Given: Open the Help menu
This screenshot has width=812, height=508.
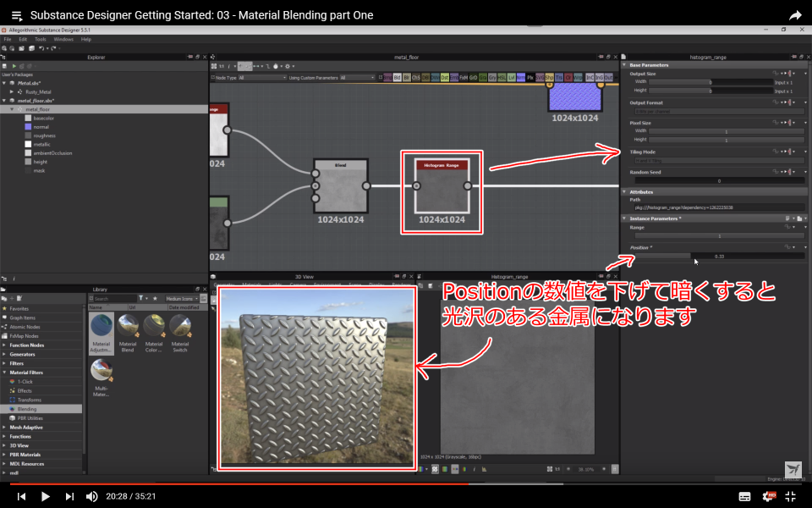Looking at the screenshot, I should click(x=86, y=40).
